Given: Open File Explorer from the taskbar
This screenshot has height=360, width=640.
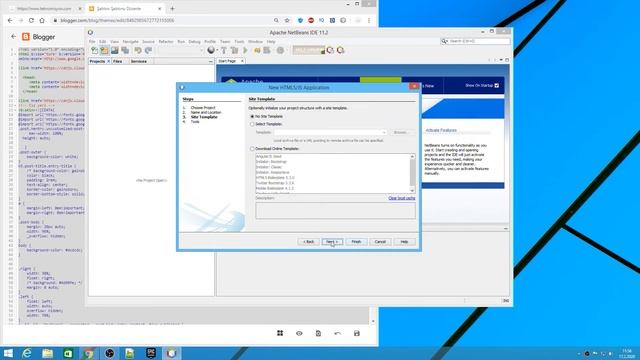Looking at the screenshot, I should (x=48, y=353).
